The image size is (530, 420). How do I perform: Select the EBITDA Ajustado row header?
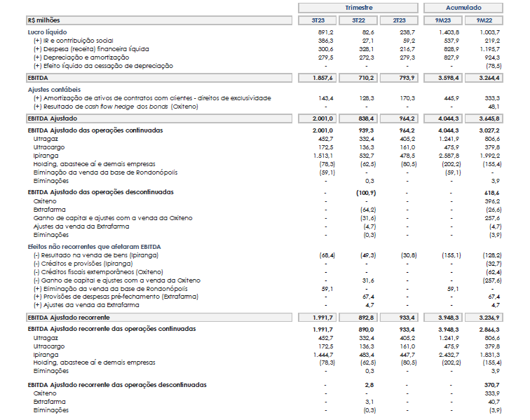[x=159, y=118]
